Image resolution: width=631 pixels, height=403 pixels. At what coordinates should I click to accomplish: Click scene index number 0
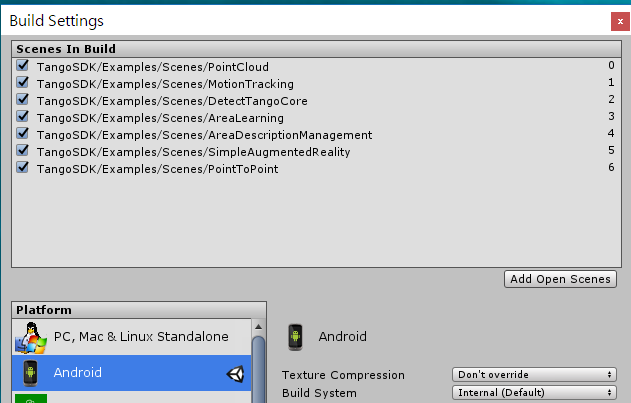[x=611, y=65]
